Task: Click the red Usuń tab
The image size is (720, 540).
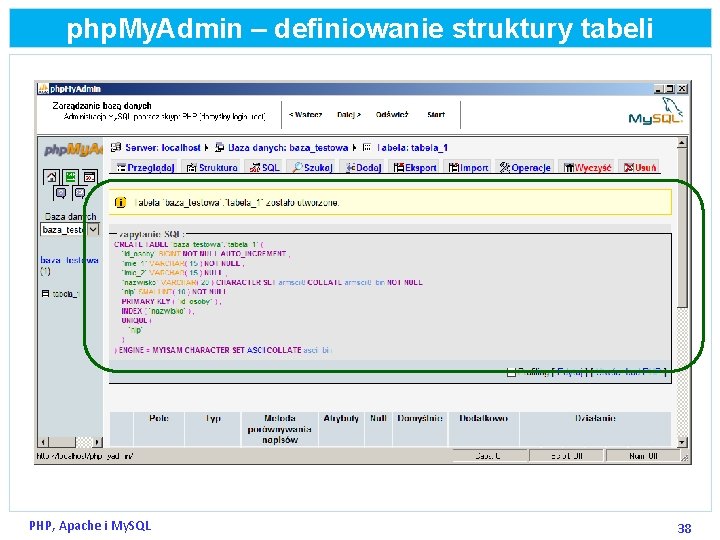Action: tap(640, 168)
